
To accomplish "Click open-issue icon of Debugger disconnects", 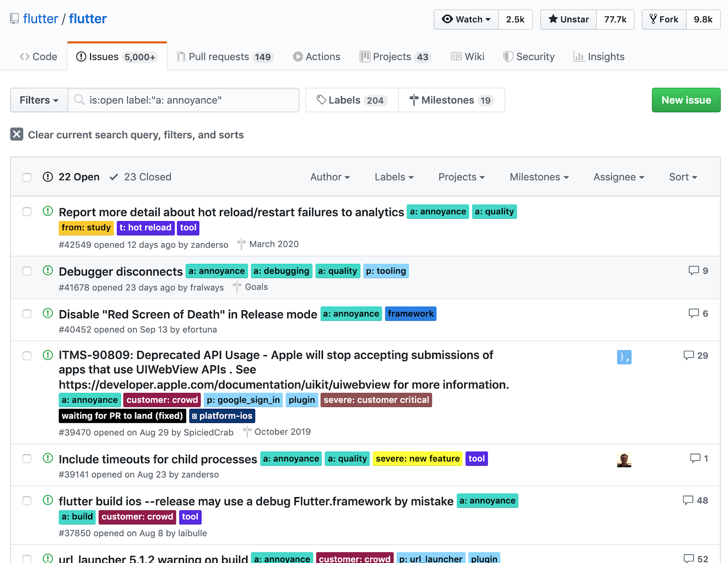I will 48,270.
